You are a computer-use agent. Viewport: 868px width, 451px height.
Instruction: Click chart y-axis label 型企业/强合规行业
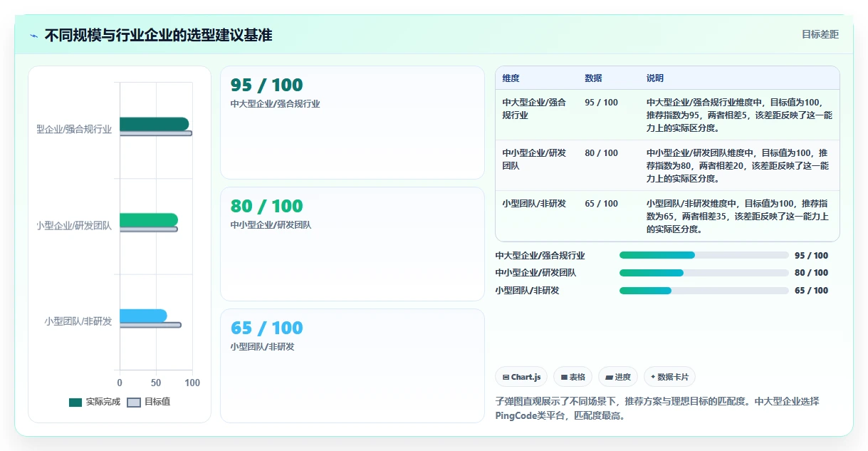tap(74, 130)
